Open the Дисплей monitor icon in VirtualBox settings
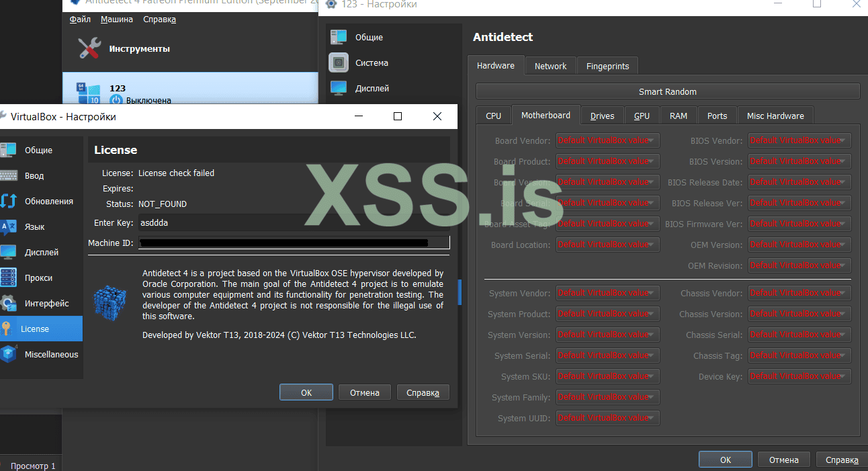The height and width of the screenshot is (471, 868). pos(8,253)
